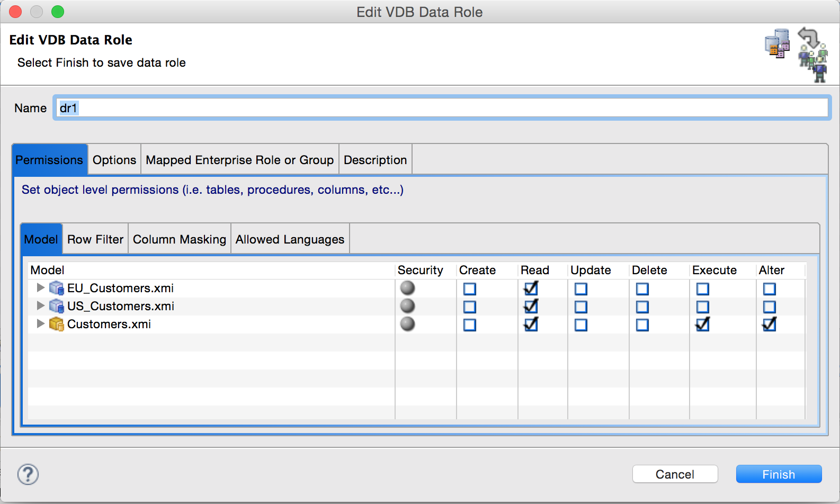Disable Execute permission for Customers.xmi
840x504 pixels.
tap(703, 325)
